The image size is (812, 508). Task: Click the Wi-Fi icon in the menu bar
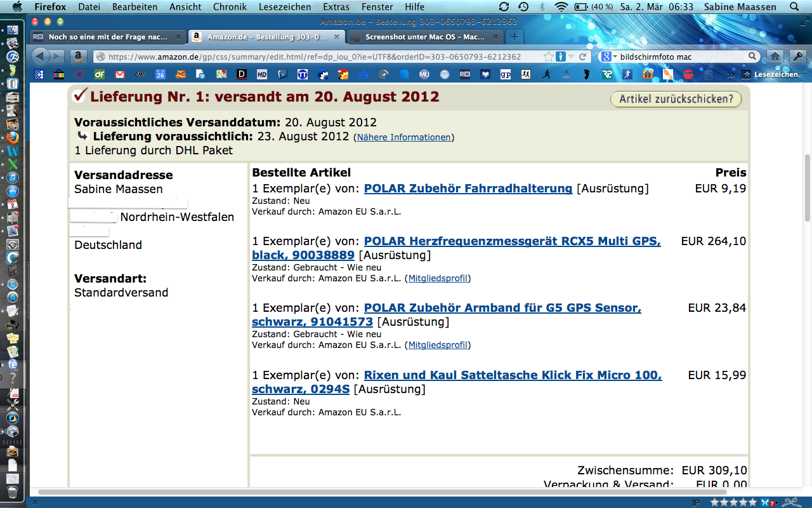pos(561,7)
